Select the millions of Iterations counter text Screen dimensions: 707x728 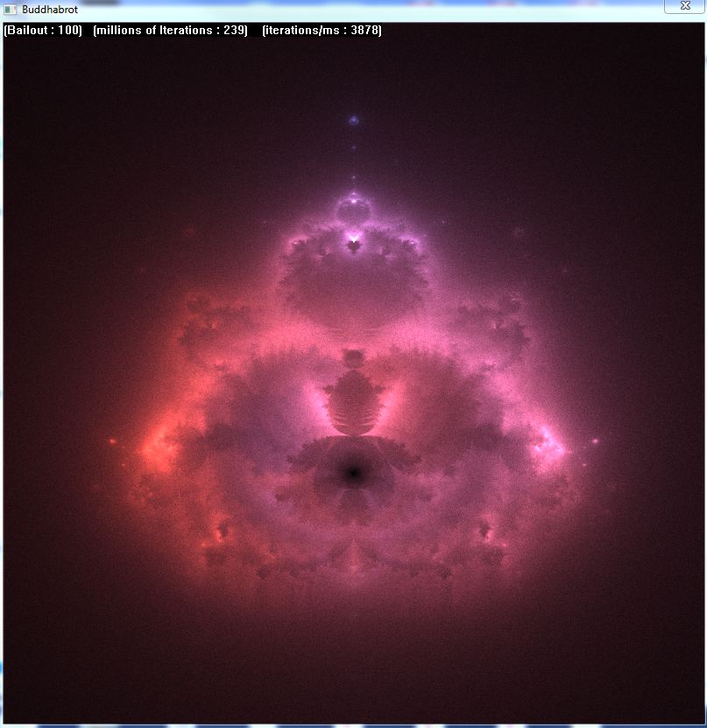[x=170, y=31]
